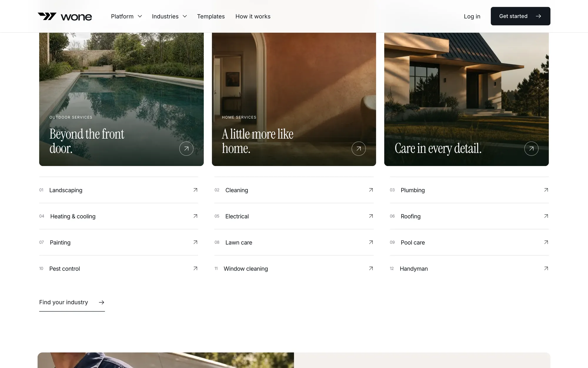Expand the Industries dropdown chevron
588x368 pixels.
coord(185,16)
